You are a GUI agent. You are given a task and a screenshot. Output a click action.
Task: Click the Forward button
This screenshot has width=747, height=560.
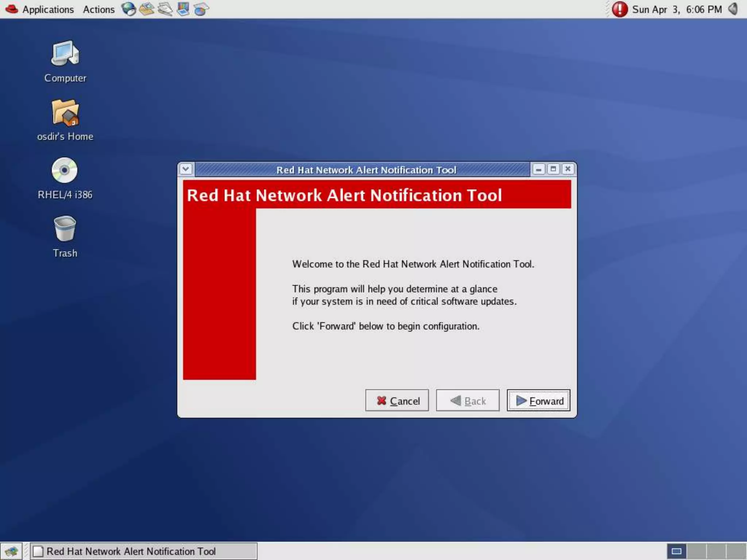pos(538,401)
